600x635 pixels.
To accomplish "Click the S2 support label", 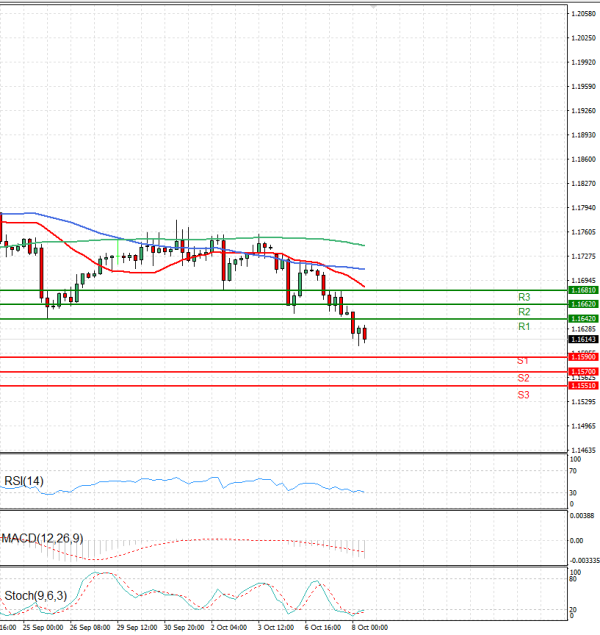I will pyautogui.click(x=523, y=378).
